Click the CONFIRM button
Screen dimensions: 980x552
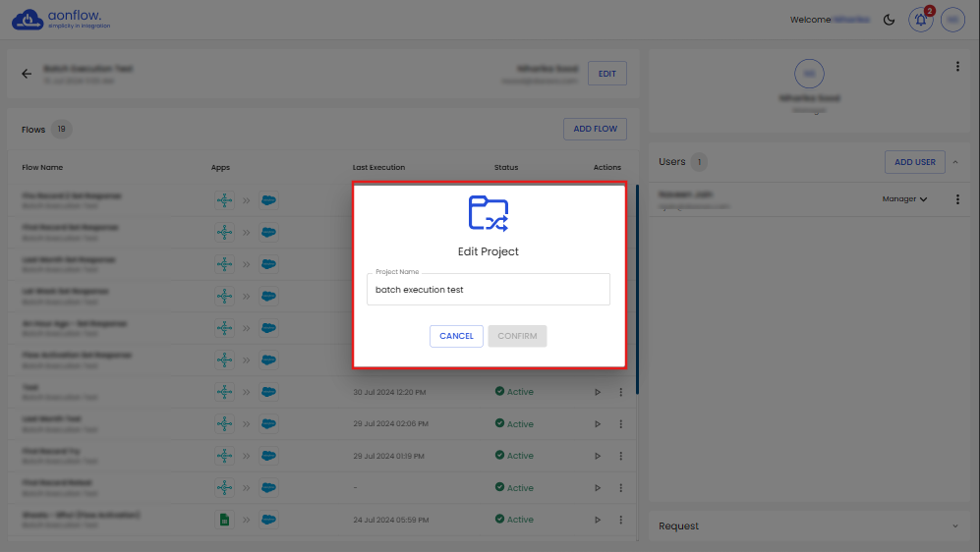pos(517,336)
